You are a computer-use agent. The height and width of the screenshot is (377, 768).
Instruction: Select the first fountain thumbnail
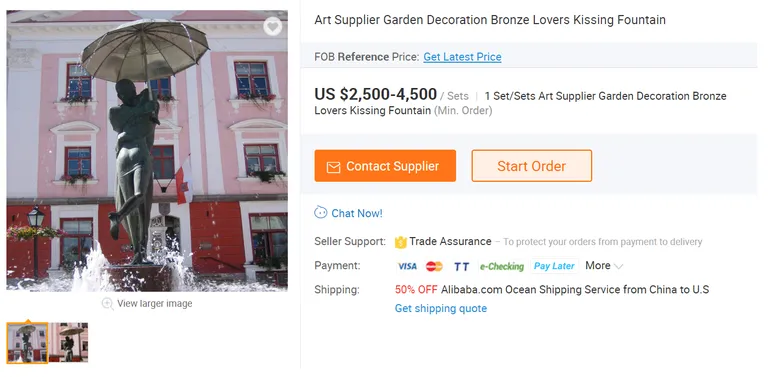27,343
